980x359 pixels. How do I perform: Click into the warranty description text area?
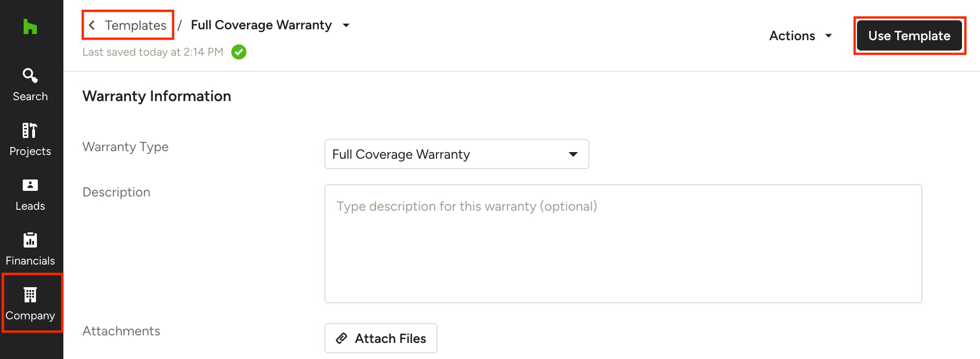(623, 244)
